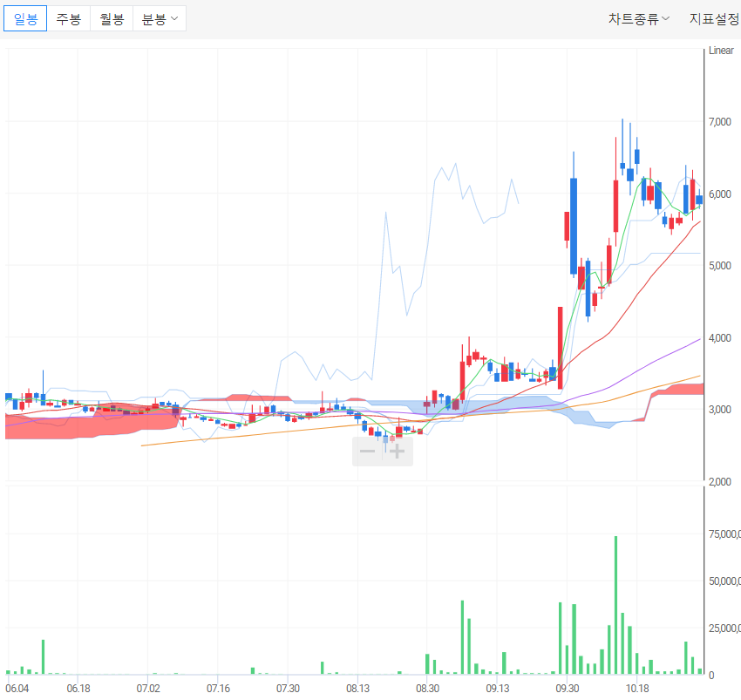Click the 06.04 date label

(17, 688)
